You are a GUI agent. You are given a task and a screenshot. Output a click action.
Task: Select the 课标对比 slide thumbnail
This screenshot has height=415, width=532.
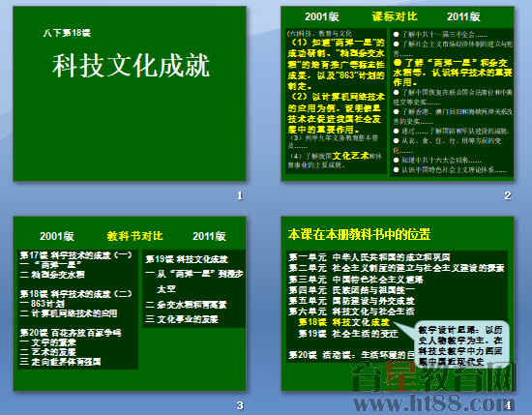pos(398,93)
